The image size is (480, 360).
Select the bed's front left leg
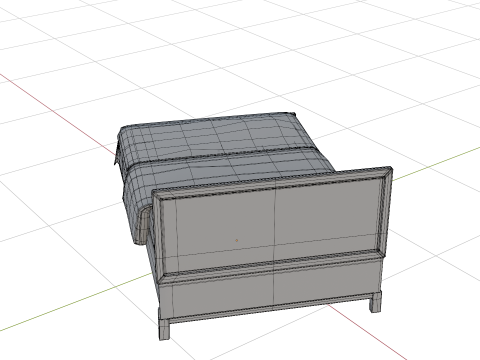click(164, 329)
